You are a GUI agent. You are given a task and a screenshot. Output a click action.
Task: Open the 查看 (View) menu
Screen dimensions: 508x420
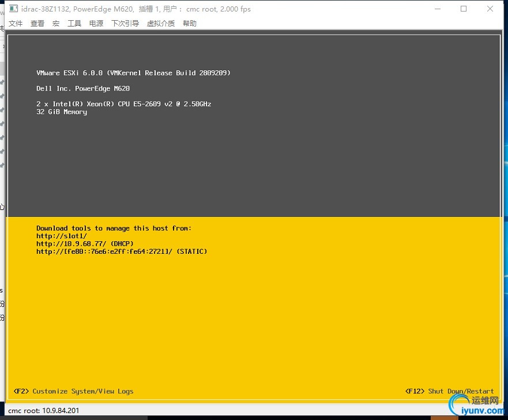click(37, 23)
